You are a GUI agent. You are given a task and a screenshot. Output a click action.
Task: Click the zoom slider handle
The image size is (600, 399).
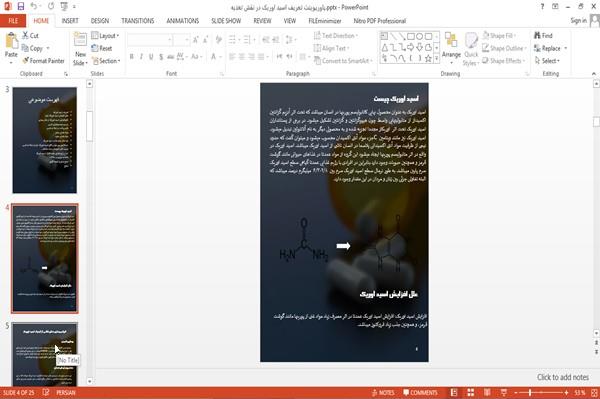(x=530, y=392)
